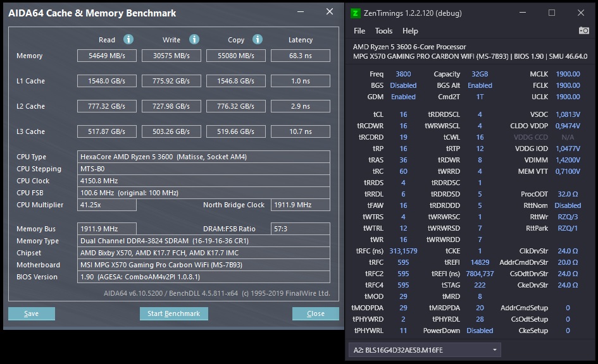Screen dimensions: 598x364
Task: Click the MCLK value 1900.00
Action: point(568,74)
